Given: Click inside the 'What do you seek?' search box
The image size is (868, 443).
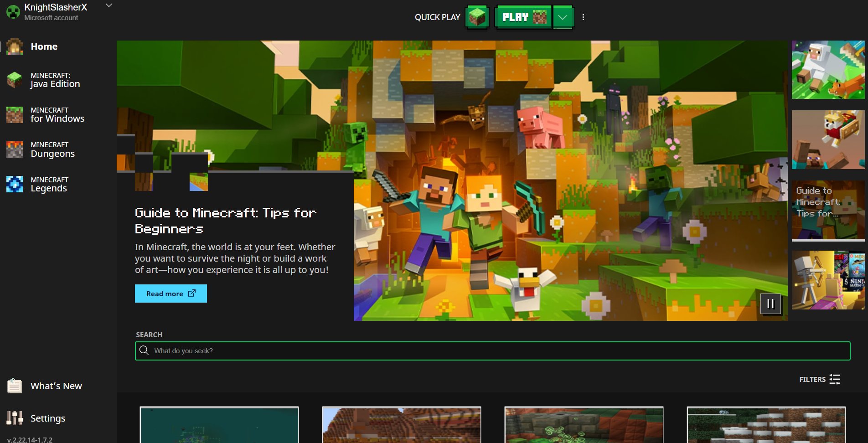Looking at the screenshot, I should [x=319, y=350].
